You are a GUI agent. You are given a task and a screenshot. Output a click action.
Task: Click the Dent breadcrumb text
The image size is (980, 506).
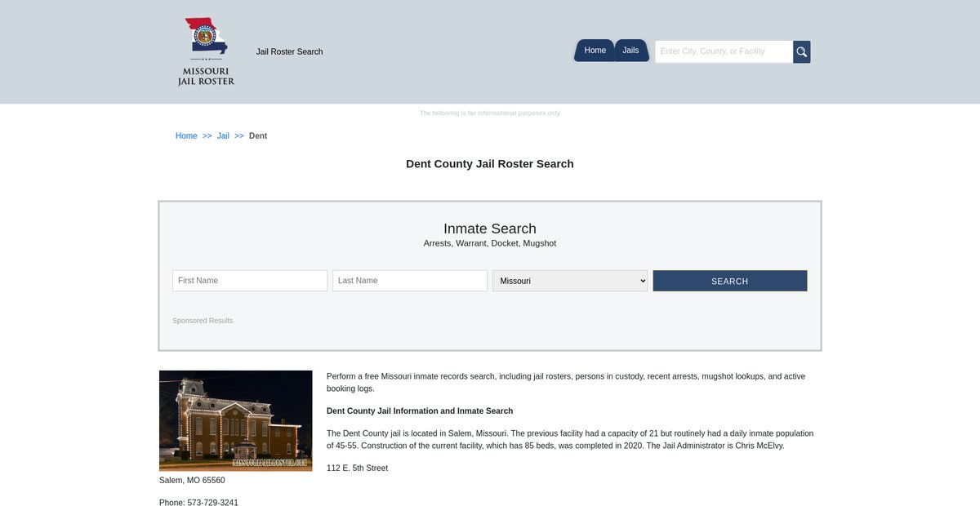(258, 136)
